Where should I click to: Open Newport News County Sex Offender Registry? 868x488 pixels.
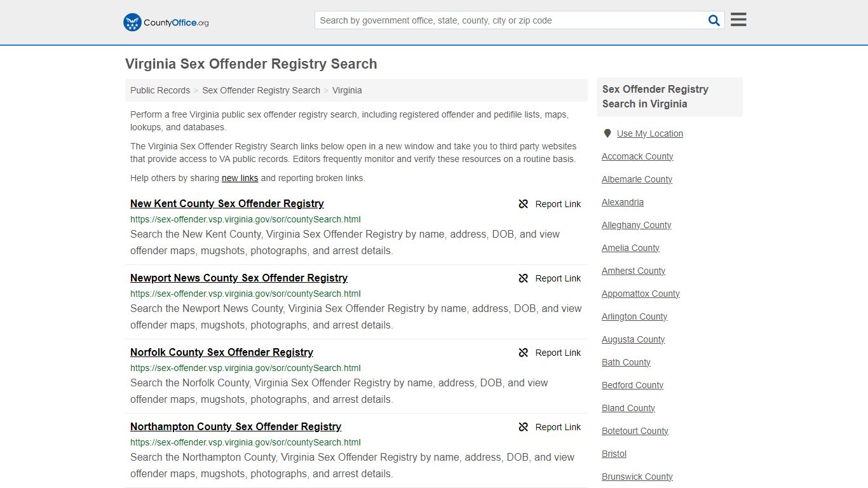click(x=239, y=278)
